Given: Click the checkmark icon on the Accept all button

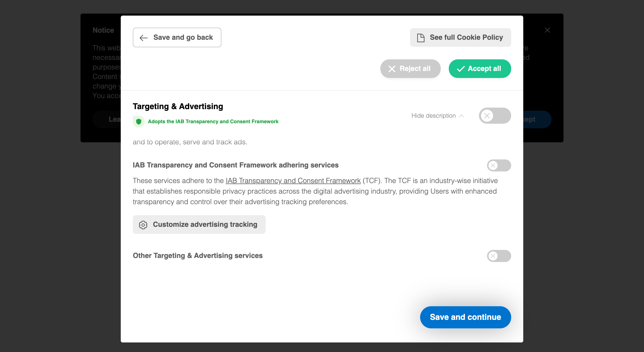Looking at the screenshot, I should 460,69.
